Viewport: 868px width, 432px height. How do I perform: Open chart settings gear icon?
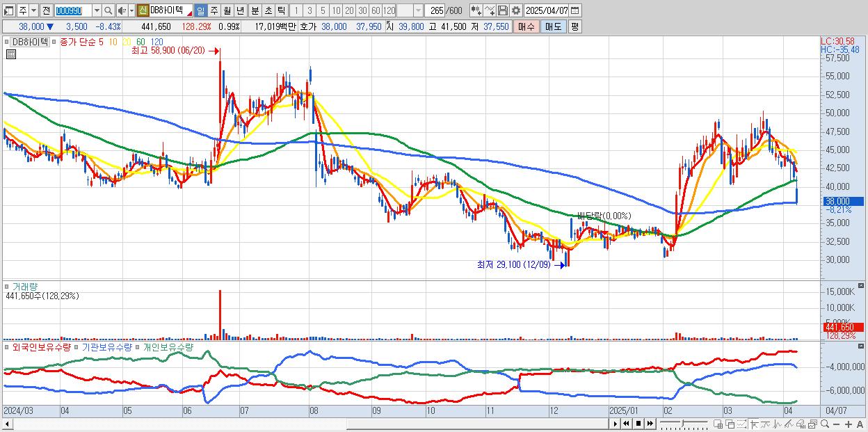515,10
